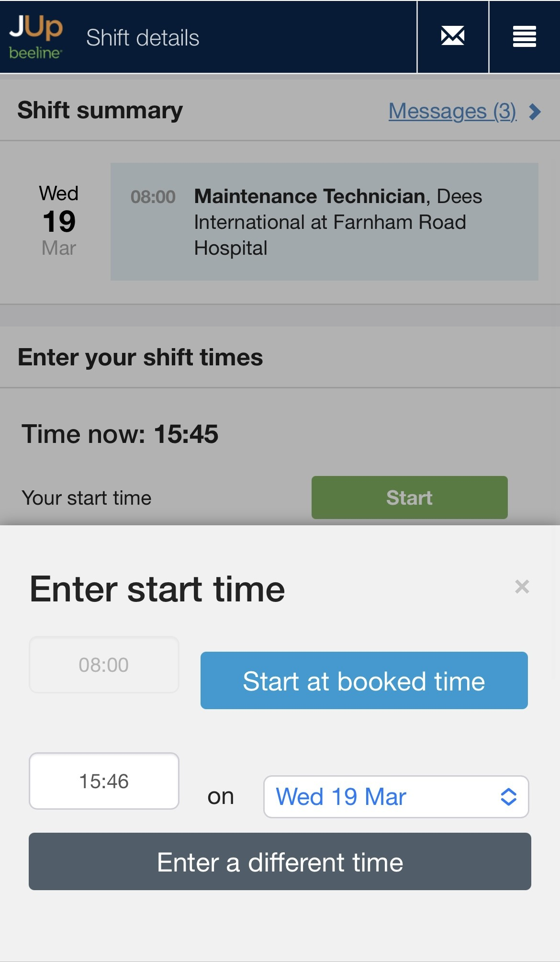Screen dimensions: 560x962
Task: Click the up-down arrows on date selector
Action: (x=508, y=797)
